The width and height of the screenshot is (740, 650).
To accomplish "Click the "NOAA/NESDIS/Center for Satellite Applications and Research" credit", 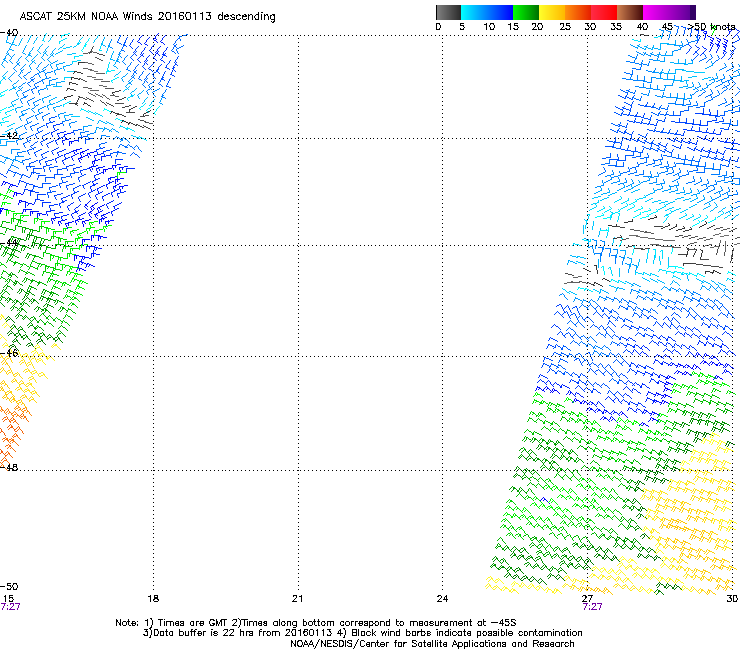I will (432, 644).
